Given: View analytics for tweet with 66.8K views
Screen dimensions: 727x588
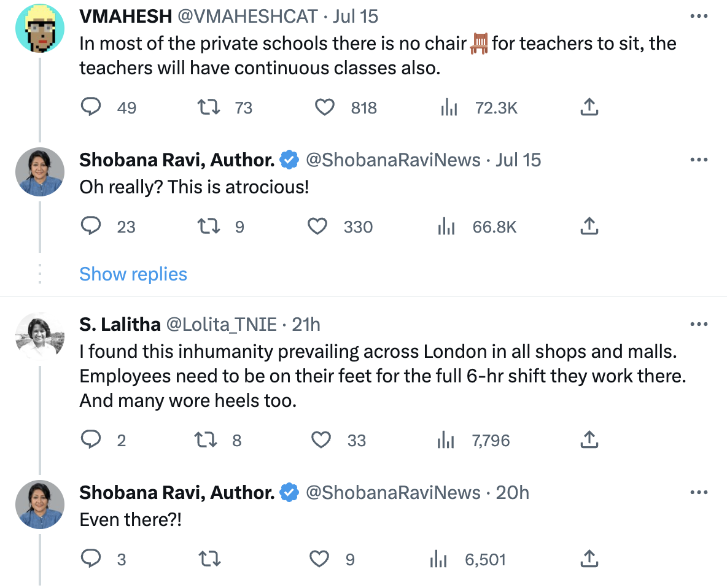Looking at the screenshot, I should (446, 227).
